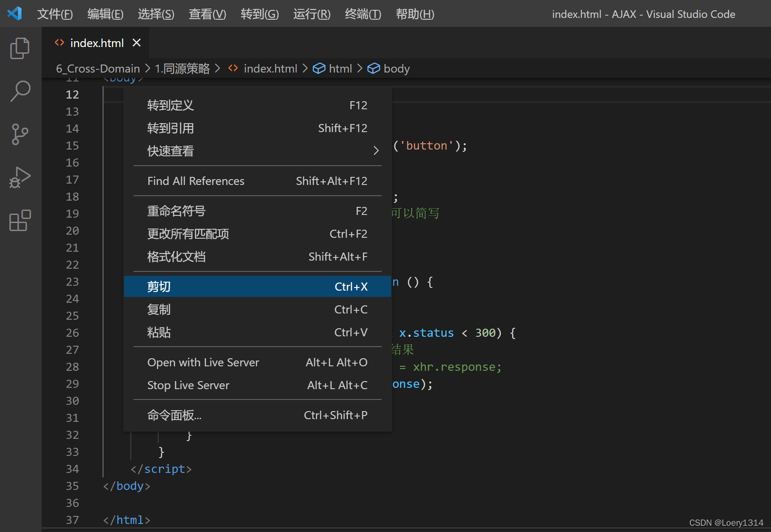Expand the 快速查看 submenu
Screen dimensions: 771x532
tap(258, 151)
